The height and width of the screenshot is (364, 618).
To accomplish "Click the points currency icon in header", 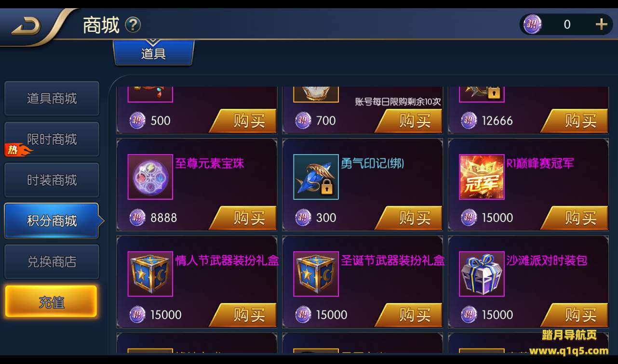I will pos(533,24).
